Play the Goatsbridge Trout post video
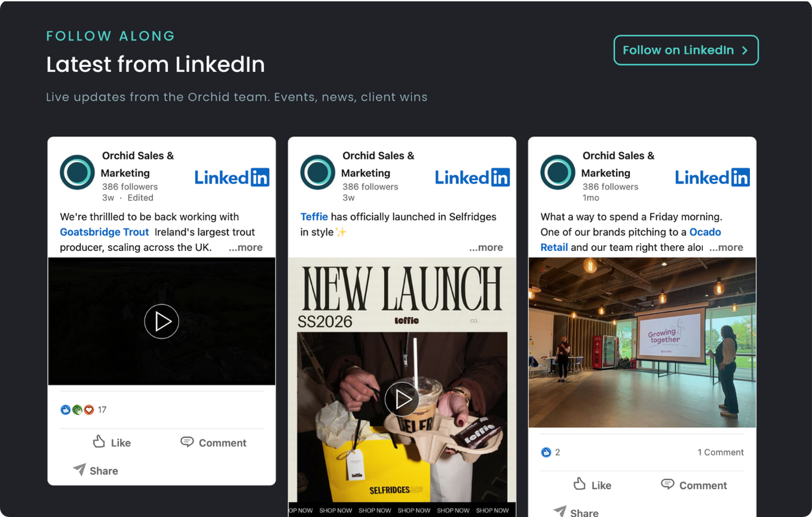The image size is (812, 517). pyautogui.click(x=161, y=322)
